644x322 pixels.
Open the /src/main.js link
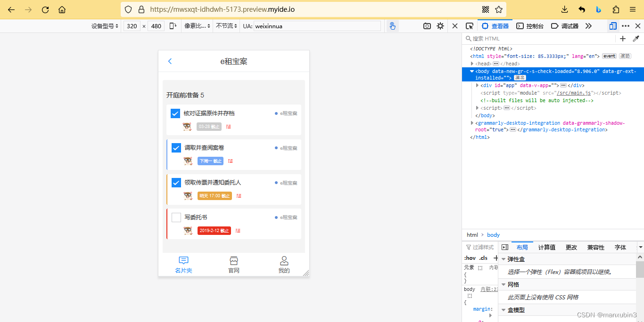pos(574,93)
